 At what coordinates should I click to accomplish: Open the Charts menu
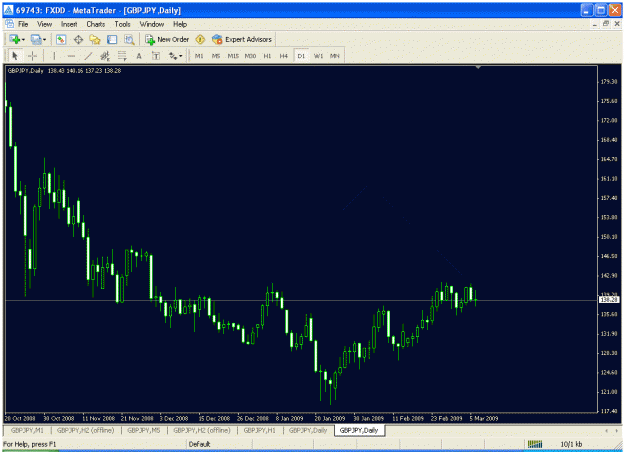pos(96,24)
